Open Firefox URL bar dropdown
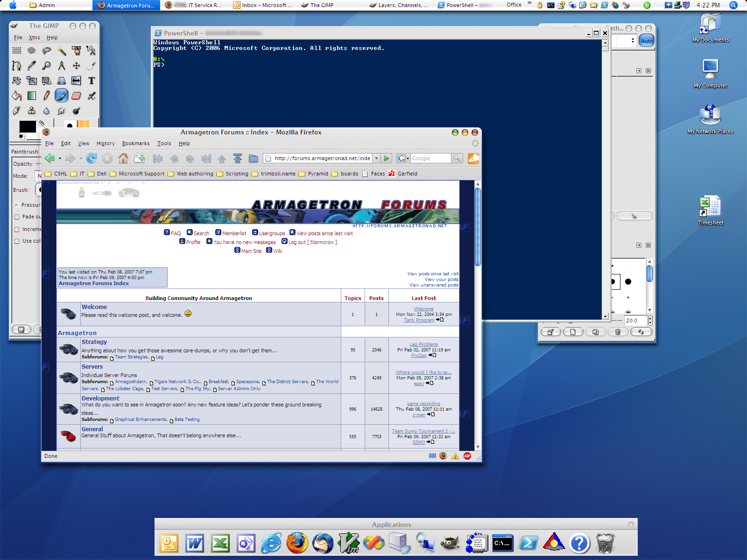747x560 pixels. [376, 158]
